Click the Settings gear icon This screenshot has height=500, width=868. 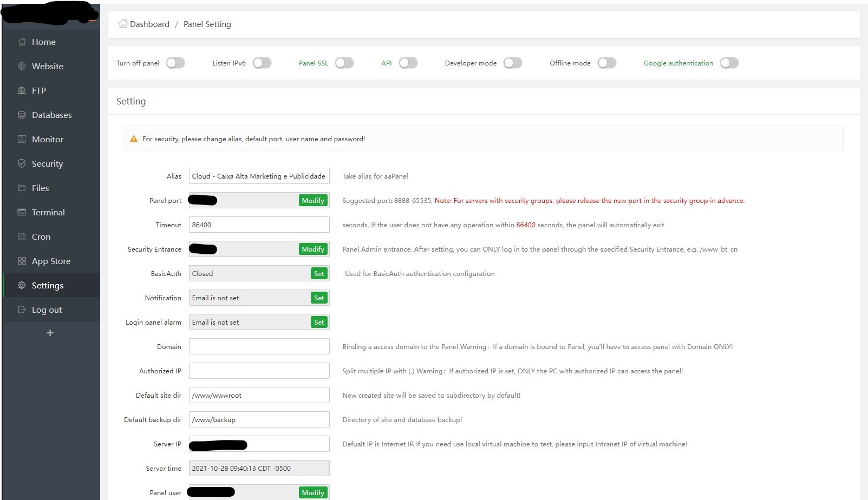coord(22,285)
